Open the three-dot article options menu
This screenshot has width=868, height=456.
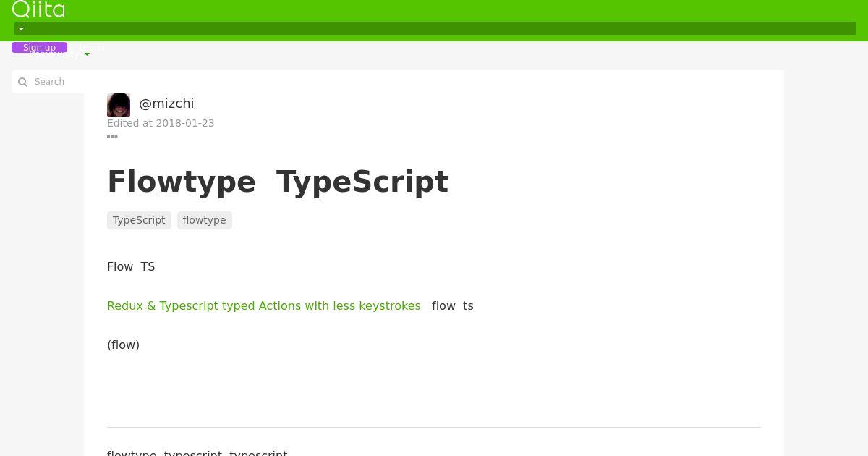point(112,136)
